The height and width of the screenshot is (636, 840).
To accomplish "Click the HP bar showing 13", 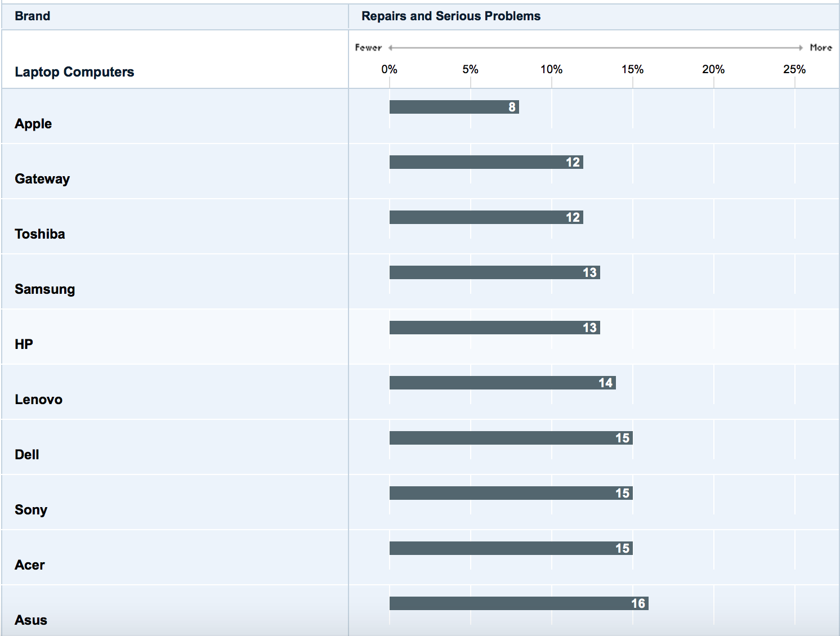I will (x=495, y=328).
